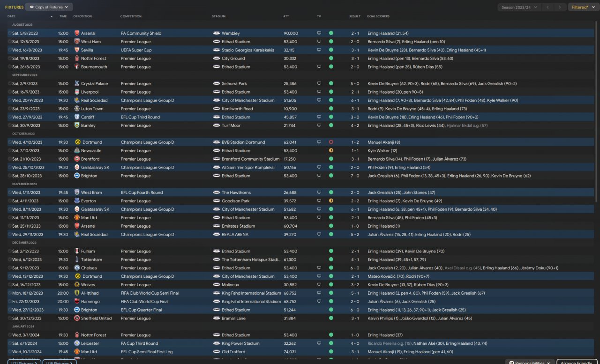Click the Sheffield United club crest
The image size is (600, 364).
tap(77, 319)
